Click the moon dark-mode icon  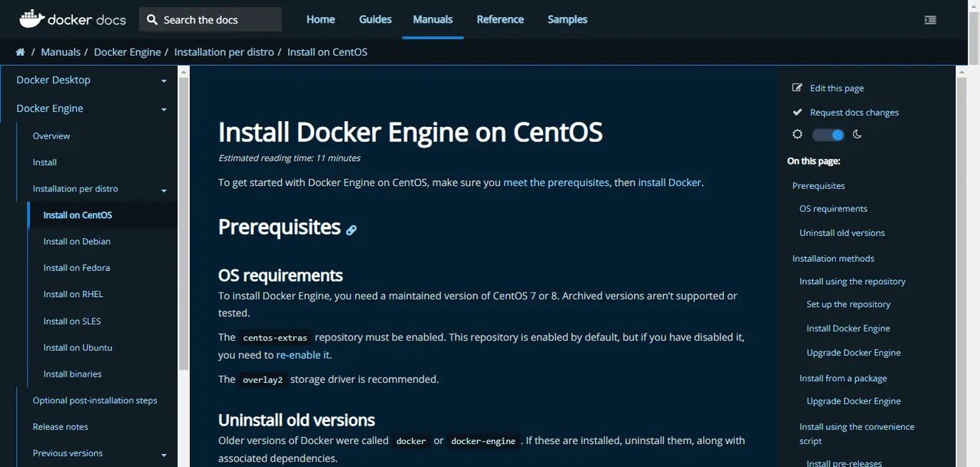(x=857, y=135)
